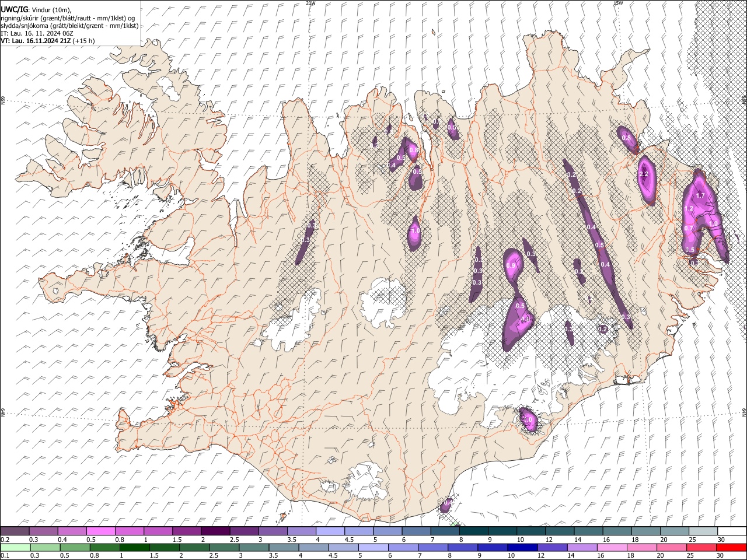
Task: Click the 2.2 precipitation value on the map
Action: click(x=644, y=174)
